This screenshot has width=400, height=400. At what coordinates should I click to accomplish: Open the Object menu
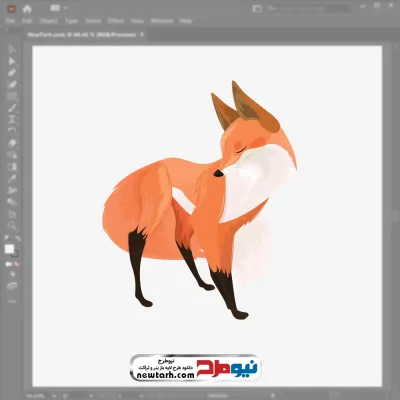tap(48, 21)
